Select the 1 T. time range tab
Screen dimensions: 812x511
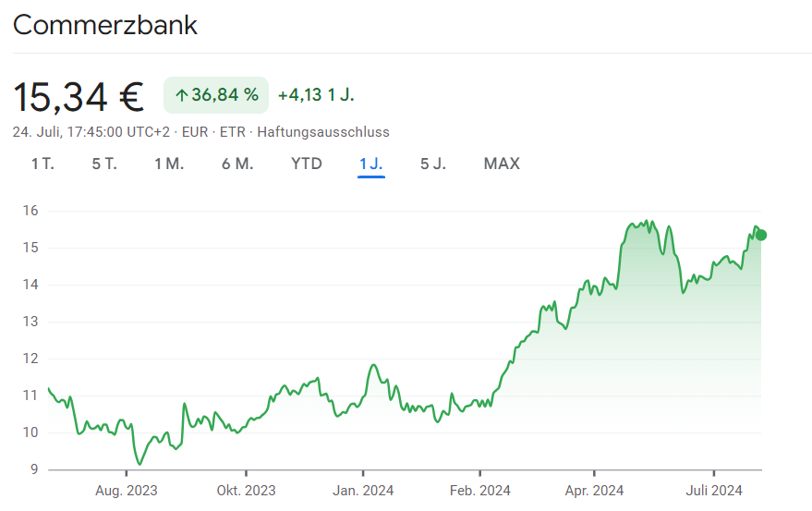[42, 164]
